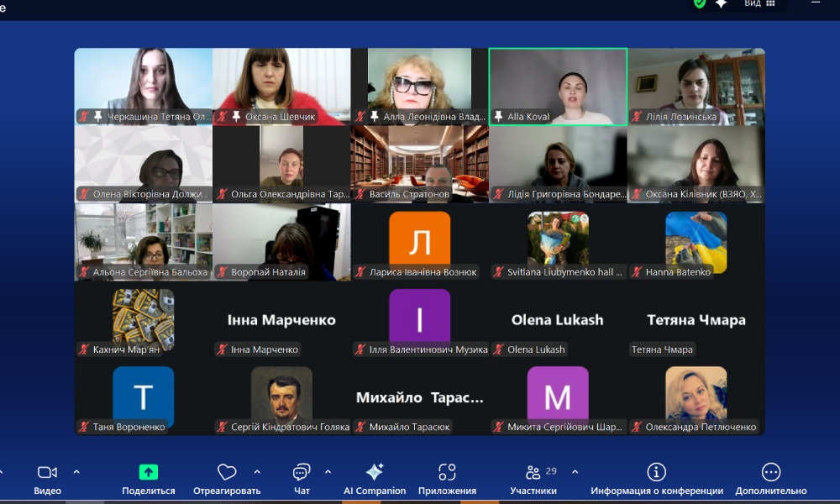The image size is (840, 504).
Task: Click the pin icon on Оксана Шевчик's tile
Action: point(237,117)
